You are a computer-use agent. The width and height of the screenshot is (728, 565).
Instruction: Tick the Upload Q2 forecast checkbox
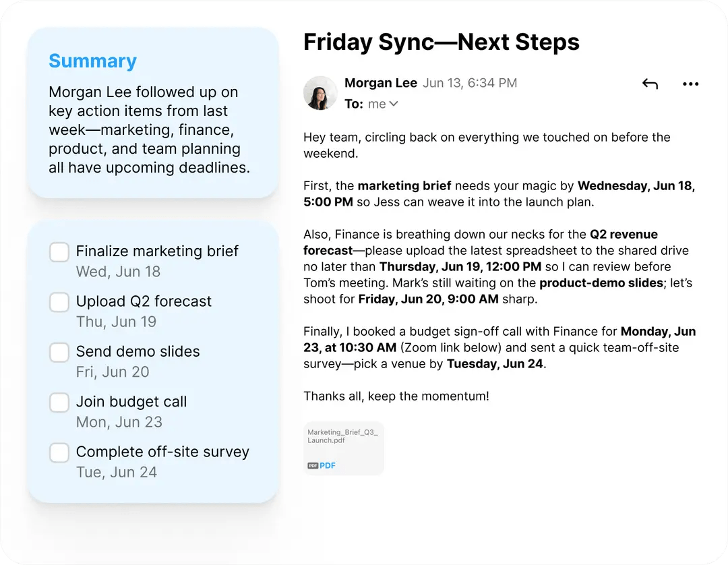click(x=59, y=302)
